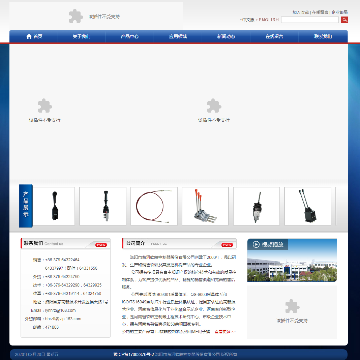
Task: Click the right banner puzzle-piece plugin icon
Action: click(x=214, y=106)
